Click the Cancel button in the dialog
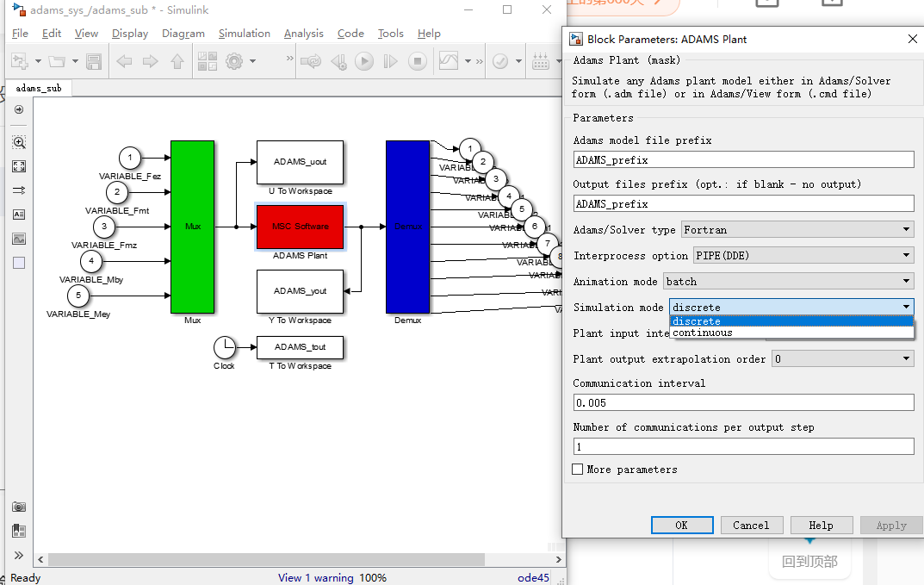This screenshot has height=585, width=924. [751, 526]
